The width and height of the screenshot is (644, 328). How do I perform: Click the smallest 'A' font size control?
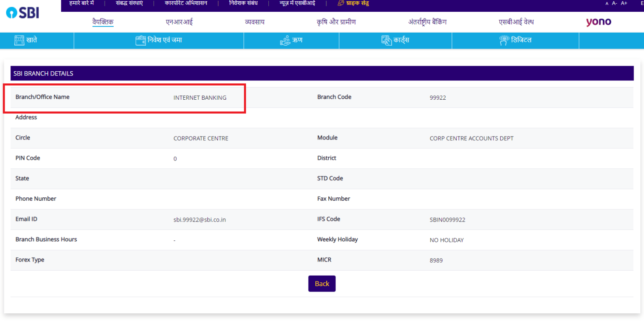(607, 4)
